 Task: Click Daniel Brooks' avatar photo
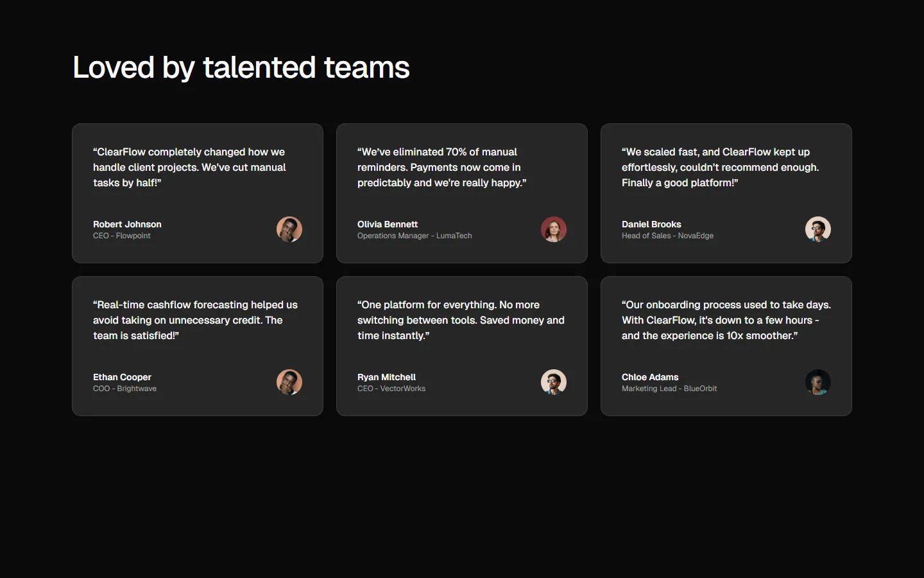[x=818, y=229]
